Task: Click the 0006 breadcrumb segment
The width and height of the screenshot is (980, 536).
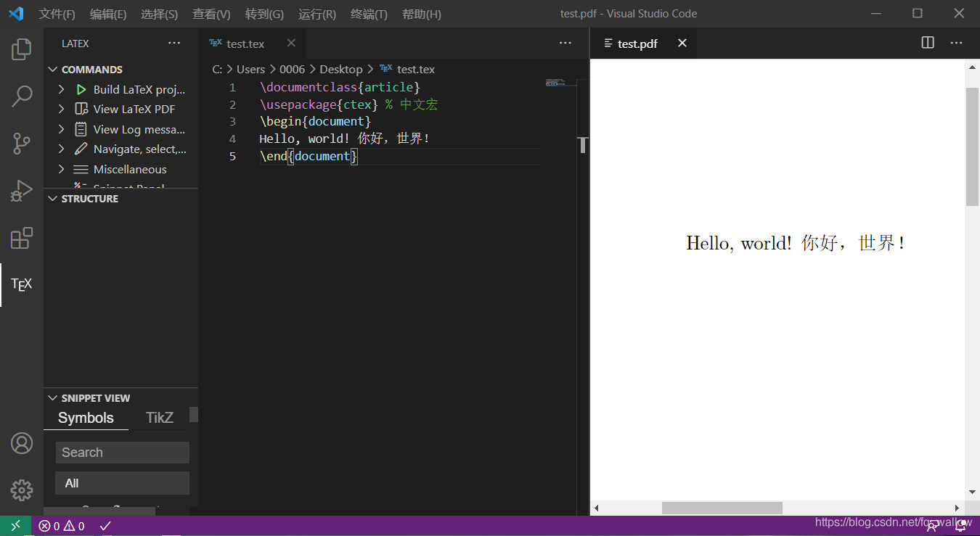Action: (x=292, y=69)
